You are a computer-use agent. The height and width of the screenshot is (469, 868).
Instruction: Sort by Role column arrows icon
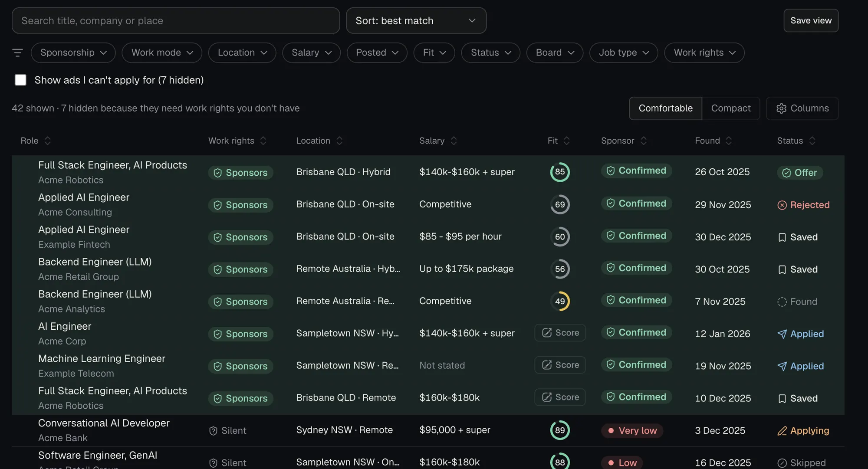(48, 141)
